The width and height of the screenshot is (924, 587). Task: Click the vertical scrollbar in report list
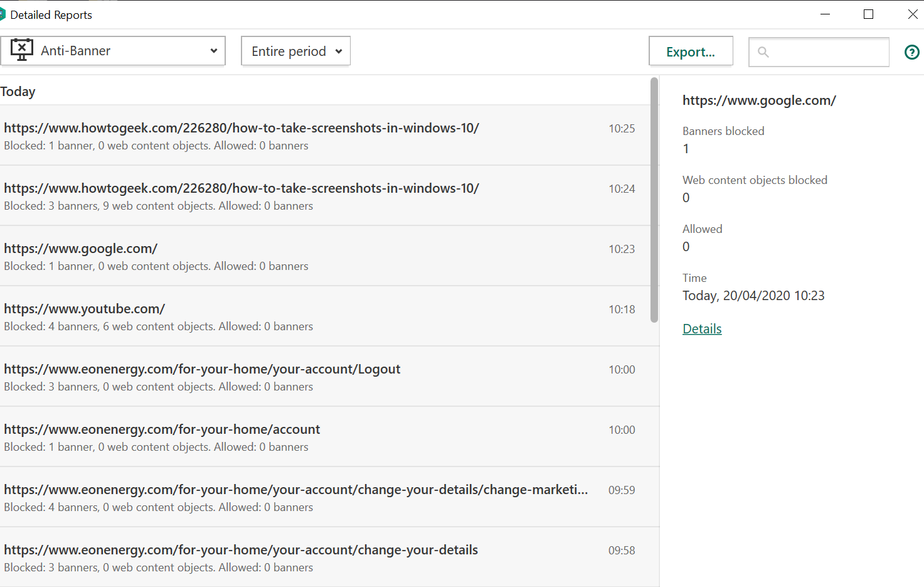[654, 201]
